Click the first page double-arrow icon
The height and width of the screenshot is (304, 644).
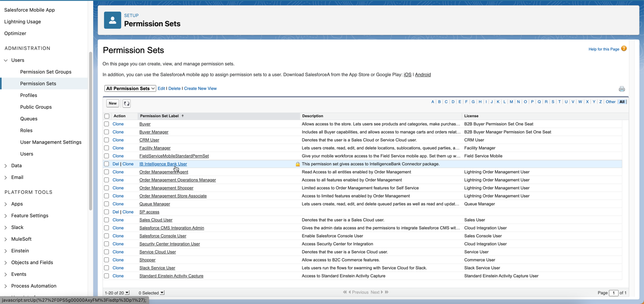pos(345,292)
